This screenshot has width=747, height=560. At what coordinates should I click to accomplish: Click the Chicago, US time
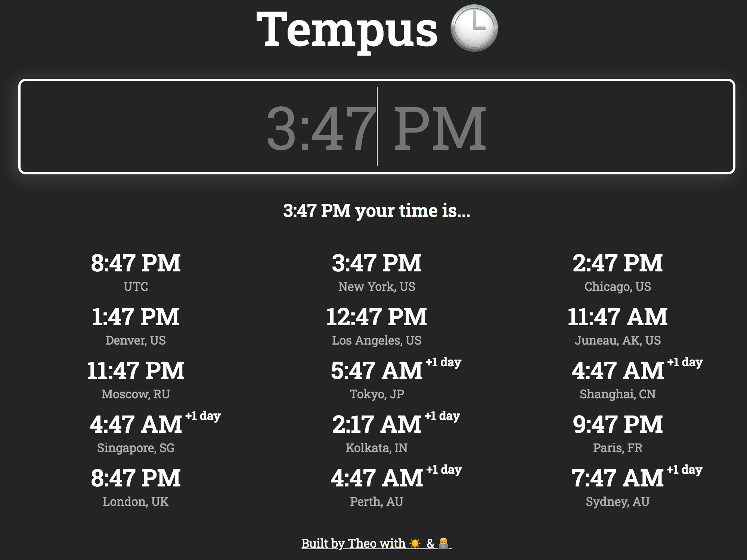[617, 263]
